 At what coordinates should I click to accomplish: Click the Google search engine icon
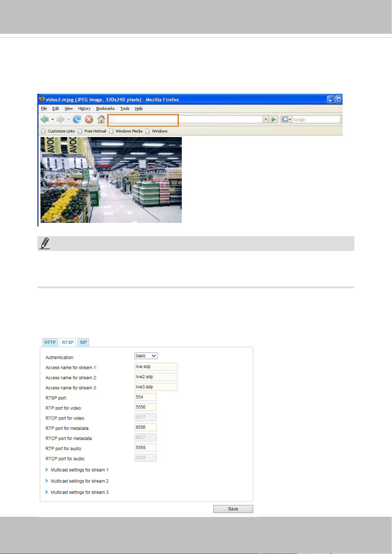(x=285, y=120)
